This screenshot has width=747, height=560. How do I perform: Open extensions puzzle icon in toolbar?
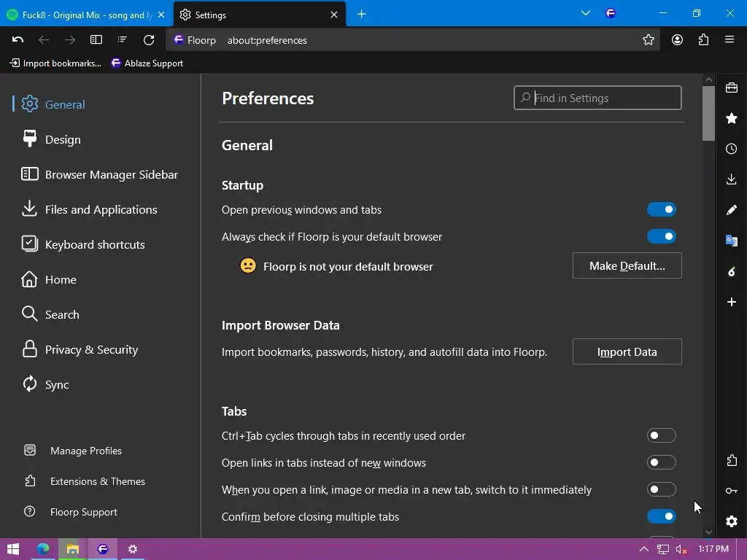click(703, 40)
